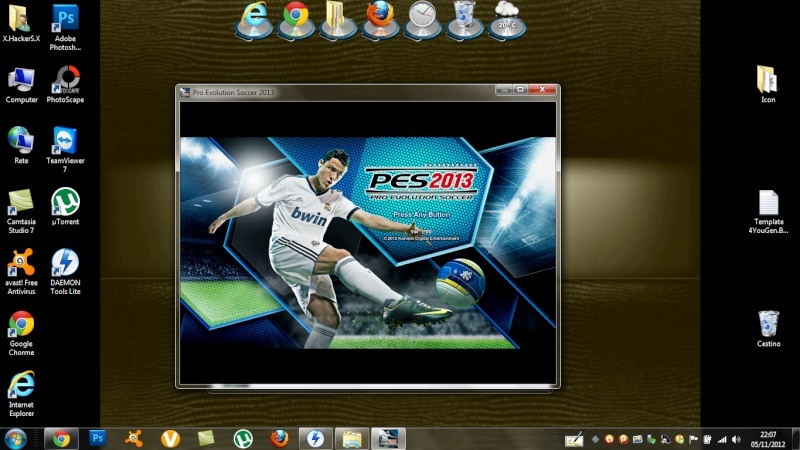Click the recycle bin in the top dock
The height and width of the screenshot is (450, 800).
point(464,19)
